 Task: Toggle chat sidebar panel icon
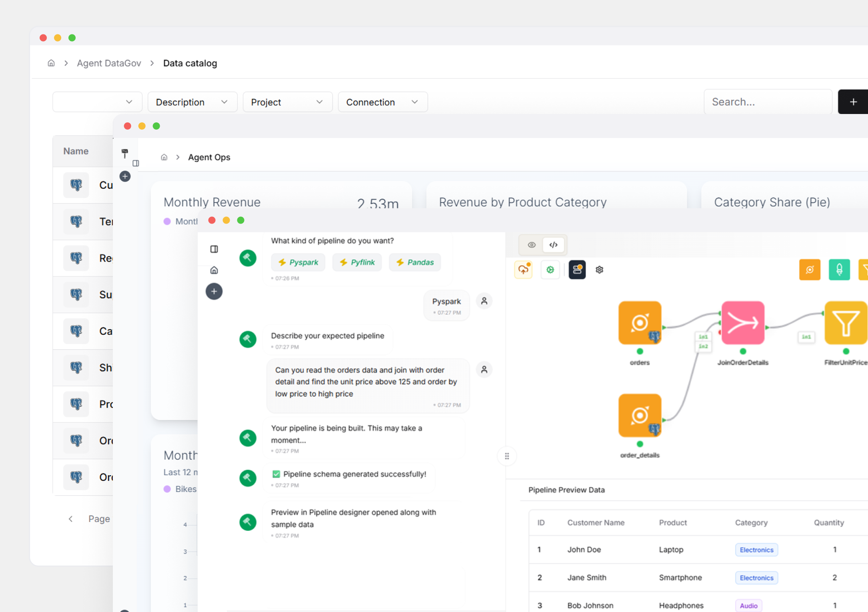(x=214, y=249)
